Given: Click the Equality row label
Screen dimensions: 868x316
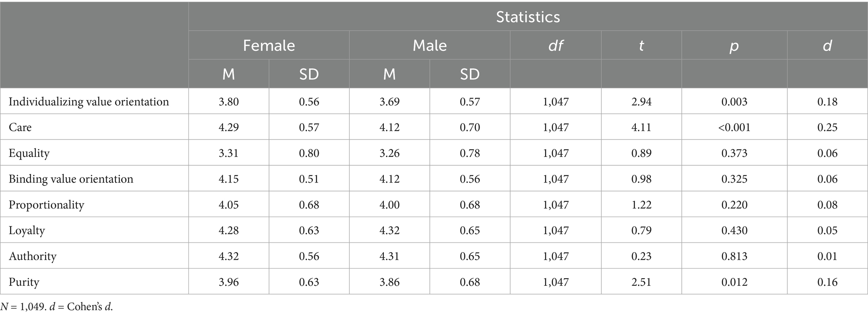Looking at the screenshot, I should coord(29,153).
